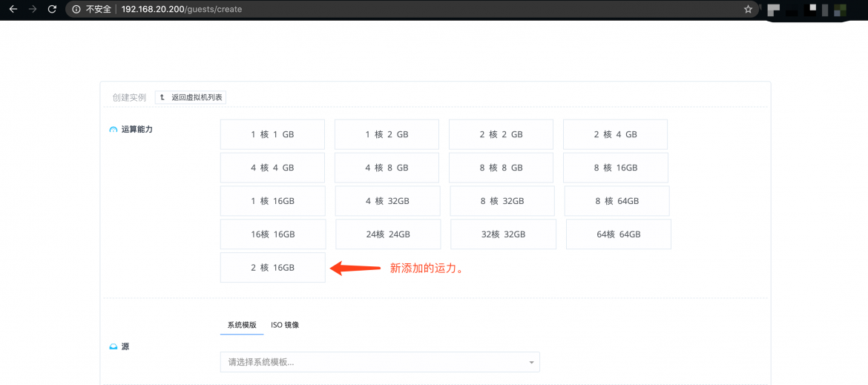
Task: Click the browser forward arrow
Action: click(x=32, y=10)
